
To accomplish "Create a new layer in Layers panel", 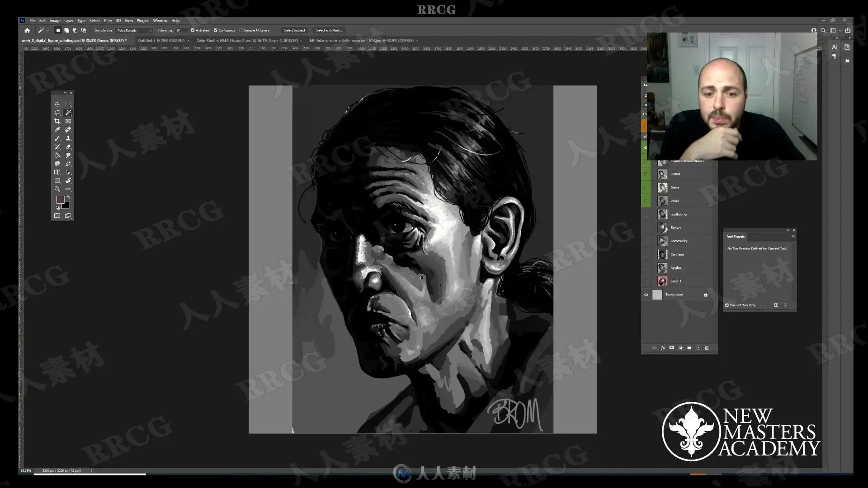I will pos(698,348).
